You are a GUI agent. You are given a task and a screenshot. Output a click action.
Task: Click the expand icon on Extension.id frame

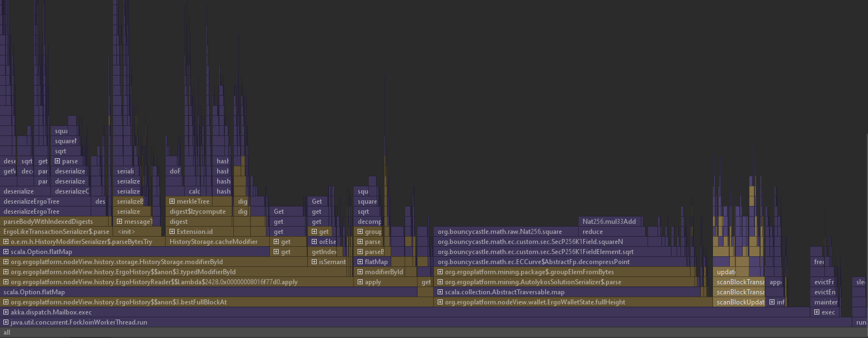(171, 231)
